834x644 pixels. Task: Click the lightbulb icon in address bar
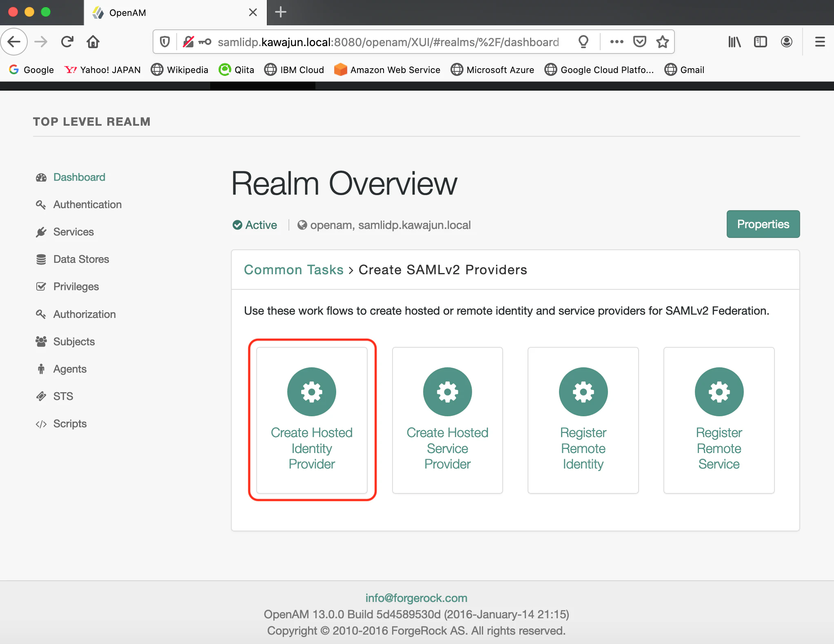coord(583,42)
